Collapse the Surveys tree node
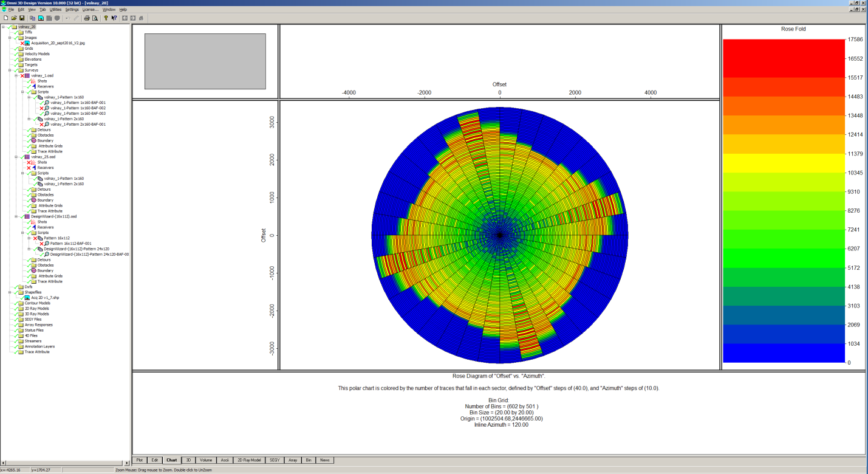 [x=10, y=70]
